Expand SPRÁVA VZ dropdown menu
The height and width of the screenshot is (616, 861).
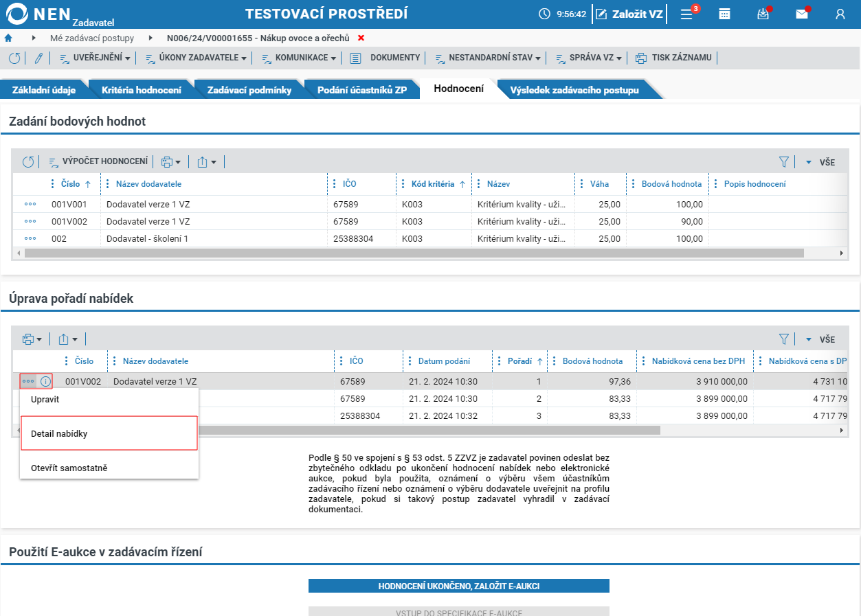tap(588, 58)
